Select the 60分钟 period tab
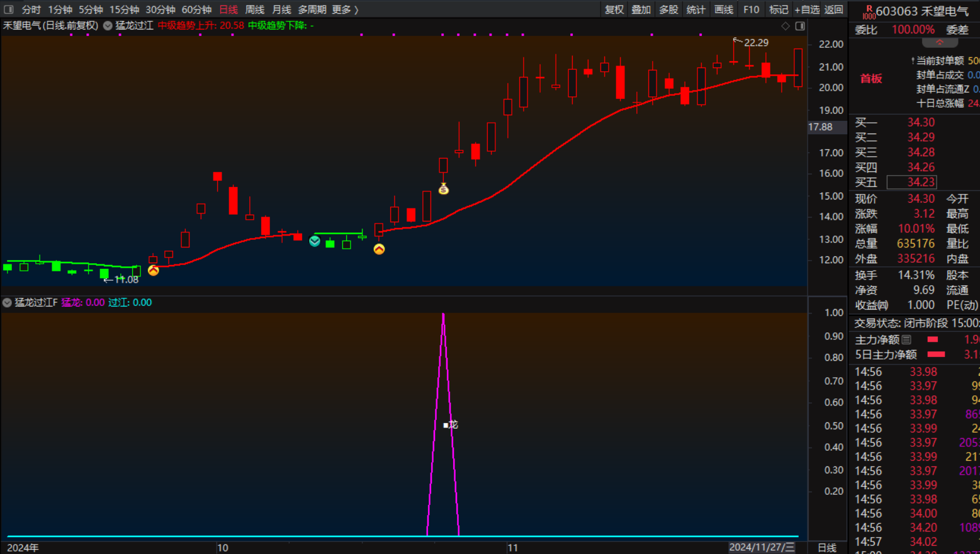This screenshot has height=554, width=980. 196,9
